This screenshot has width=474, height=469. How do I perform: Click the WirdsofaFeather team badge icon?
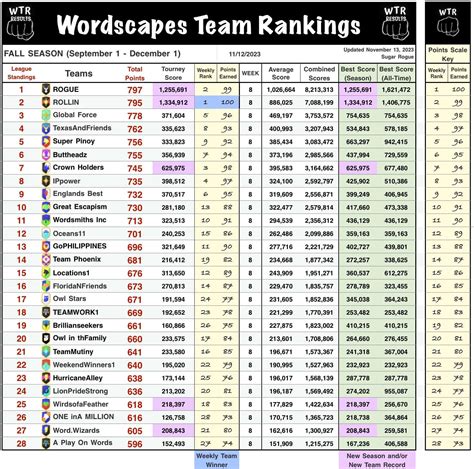tap(46, 404)
